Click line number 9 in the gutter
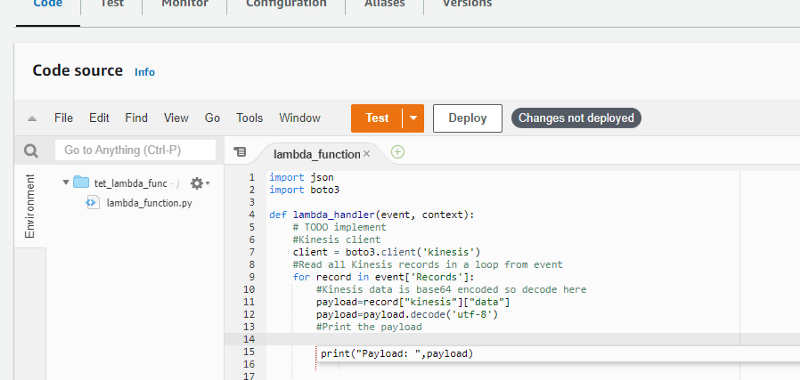Viewport: 800px width, 380px height. point(252,277)
